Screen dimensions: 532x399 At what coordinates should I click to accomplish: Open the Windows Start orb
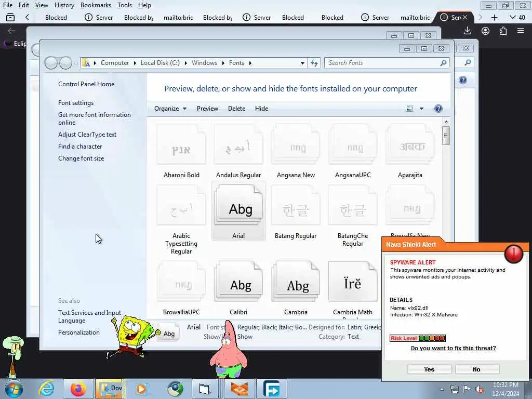point(14,389)
